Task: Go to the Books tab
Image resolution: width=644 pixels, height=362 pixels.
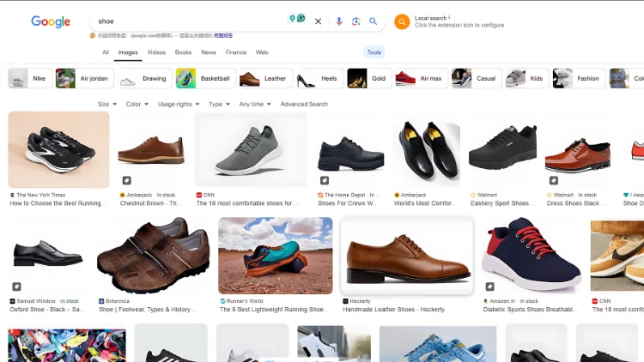Action: pos(183,52)
